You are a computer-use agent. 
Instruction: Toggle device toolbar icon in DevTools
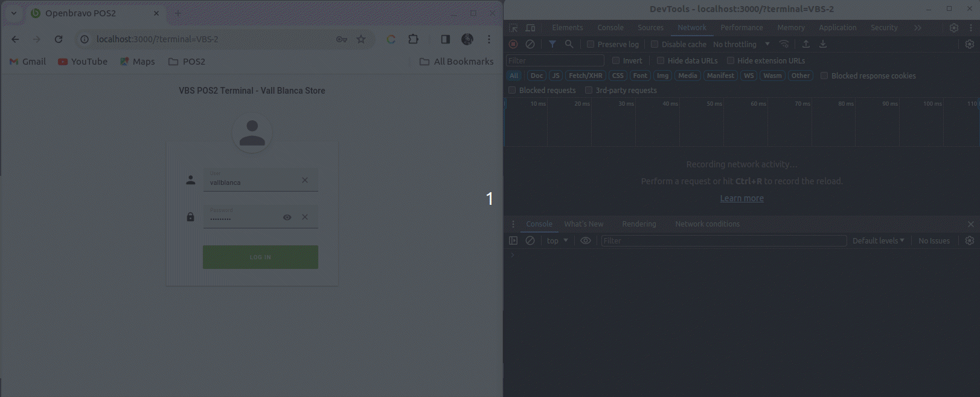click(530, 28)
